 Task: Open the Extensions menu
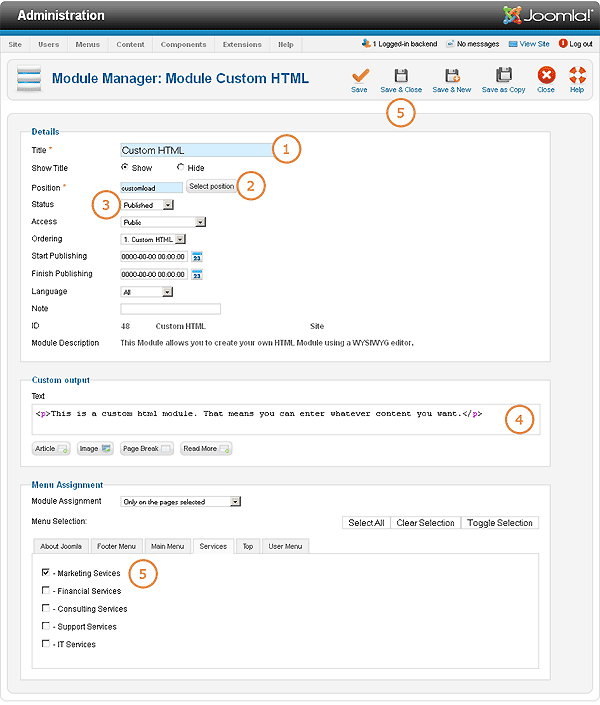pos(242,45)
